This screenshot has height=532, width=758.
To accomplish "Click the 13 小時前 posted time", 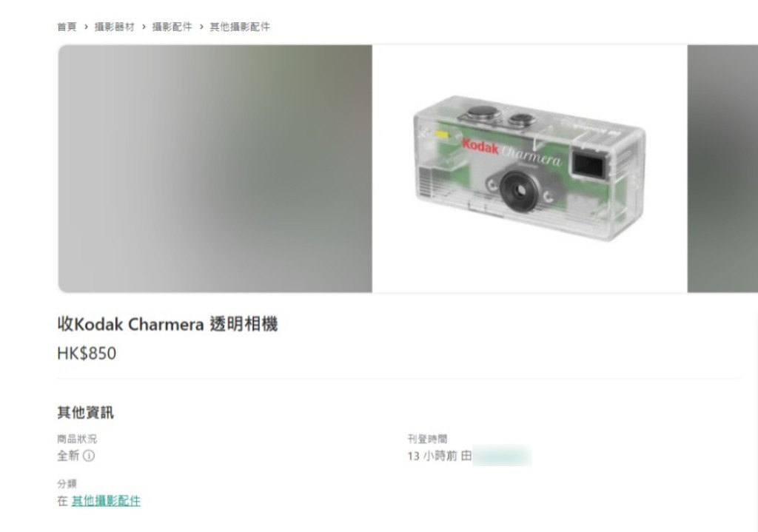I will tap(432, 456).
